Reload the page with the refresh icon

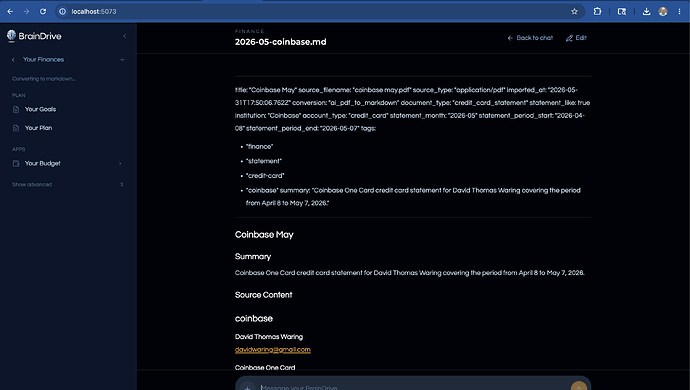pos(43,11)
